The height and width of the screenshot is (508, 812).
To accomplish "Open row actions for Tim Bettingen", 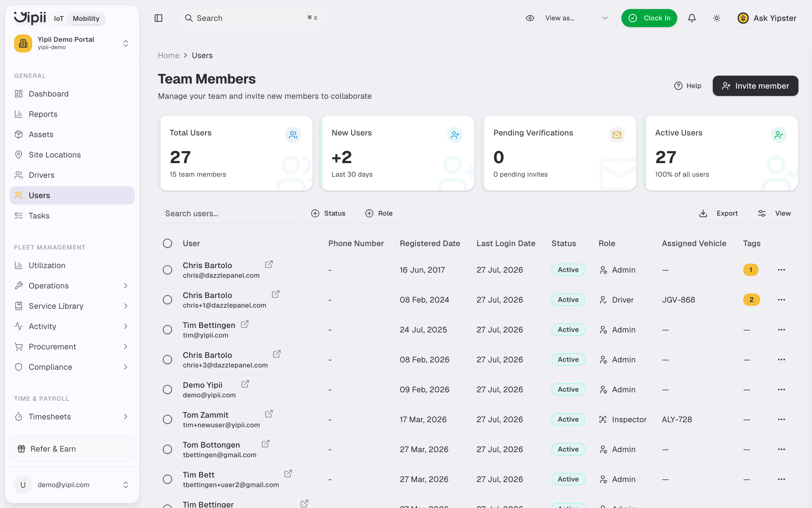I will (x=782, y=330).
